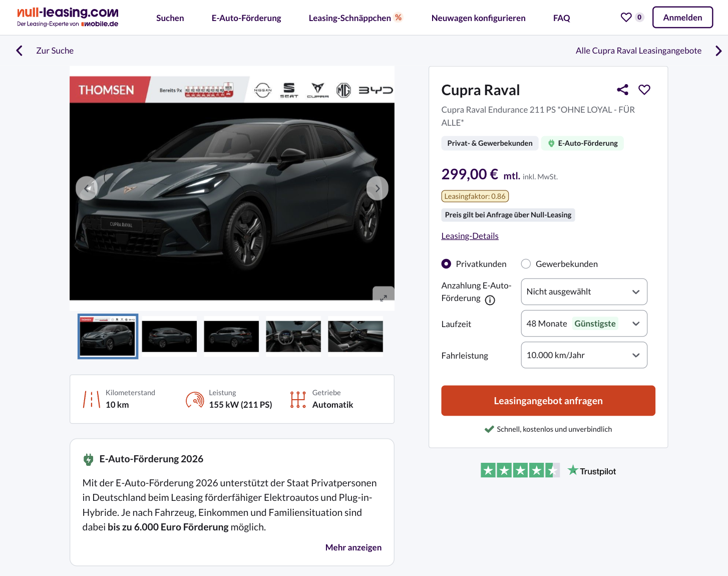Add Cupra Raval to favorites via heart icon
Screen dimensions: 728x576
[644, 90]
